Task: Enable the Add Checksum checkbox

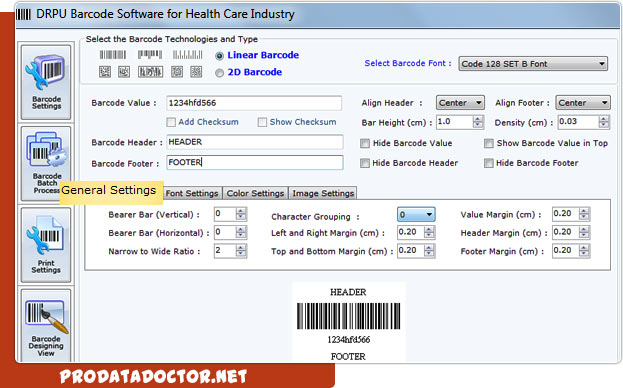Action: (x=171, y=122)
